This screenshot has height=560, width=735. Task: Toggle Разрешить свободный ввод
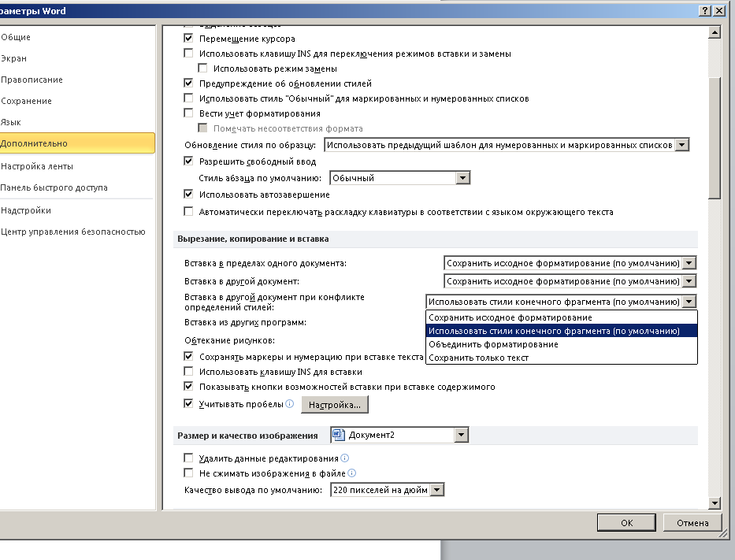[188, 161]
